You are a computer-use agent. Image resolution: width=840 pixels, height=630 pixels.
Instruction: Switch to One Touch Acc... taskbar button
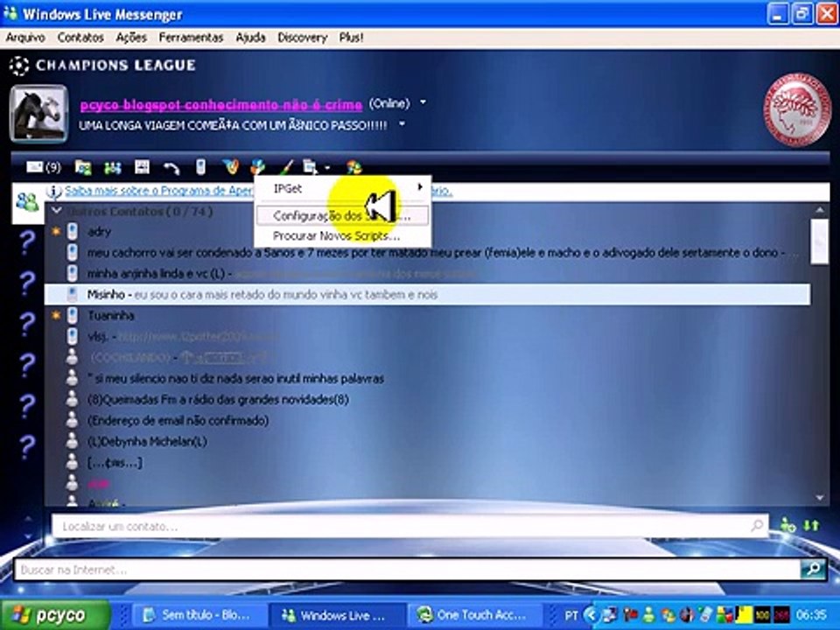tap(474, 615)
